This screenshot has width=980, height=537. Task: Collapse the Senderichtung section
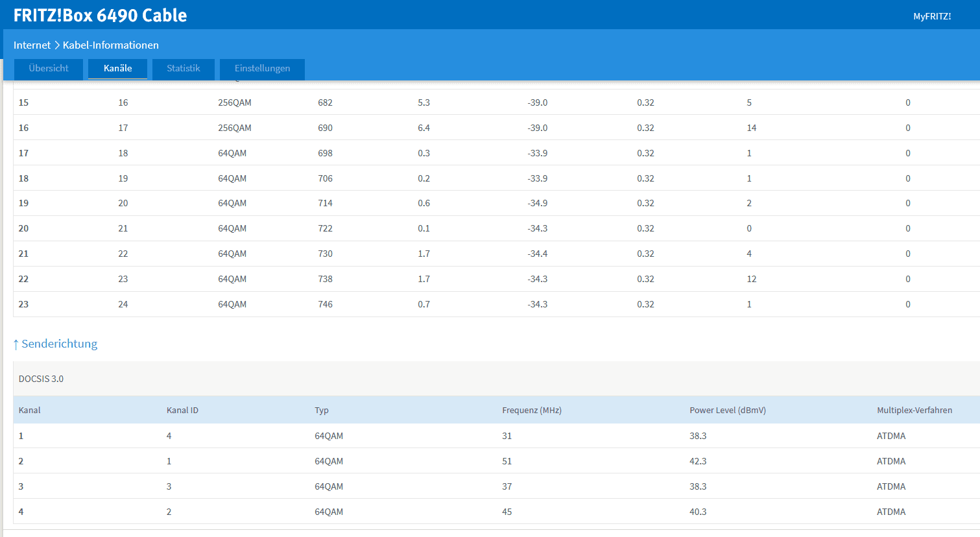pos(55,344)
